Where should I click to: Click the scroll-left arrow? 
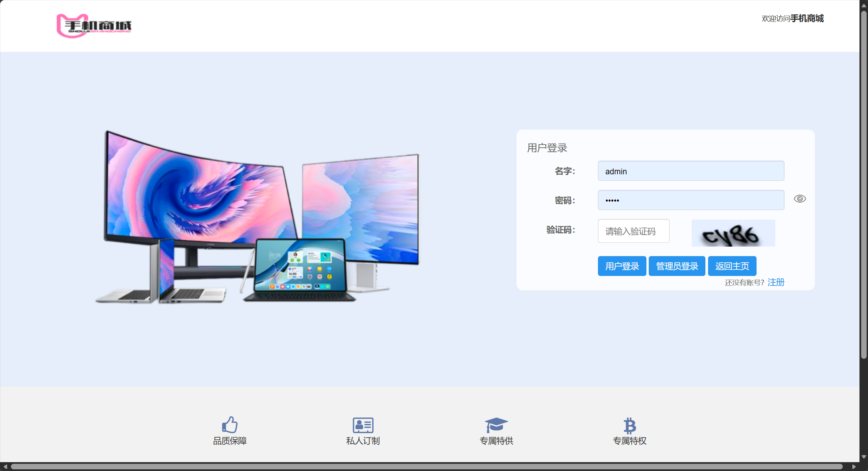(x=5, y=467)
